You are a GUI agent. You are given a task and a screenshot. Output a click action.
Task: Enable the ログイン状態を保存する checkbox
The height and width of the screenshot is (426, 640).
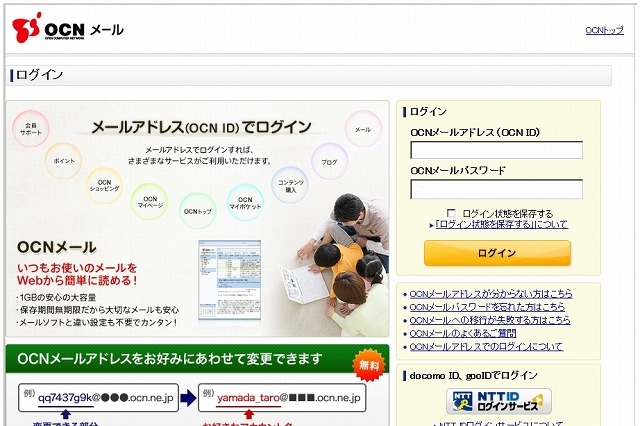tap(451, 213)
